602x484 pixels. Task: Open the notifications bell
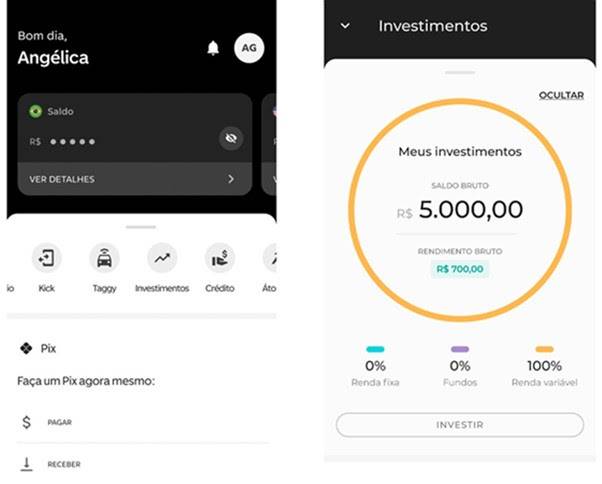coord(213,48)
